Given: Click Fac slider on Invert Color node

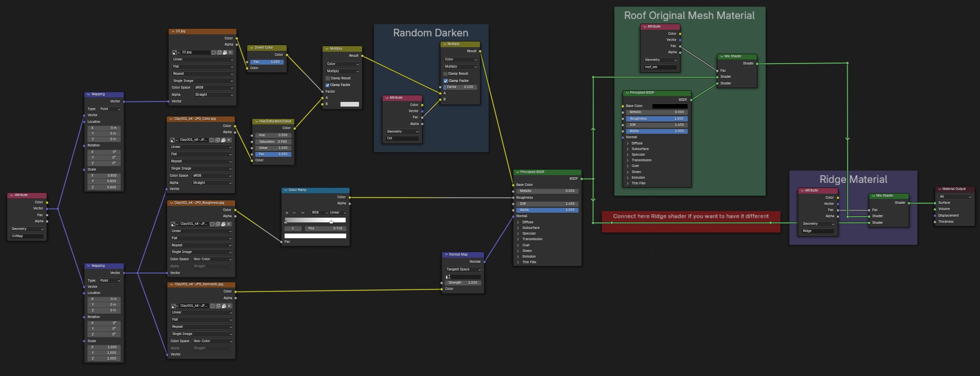Looking at the screenshot, I should [267, 62].
